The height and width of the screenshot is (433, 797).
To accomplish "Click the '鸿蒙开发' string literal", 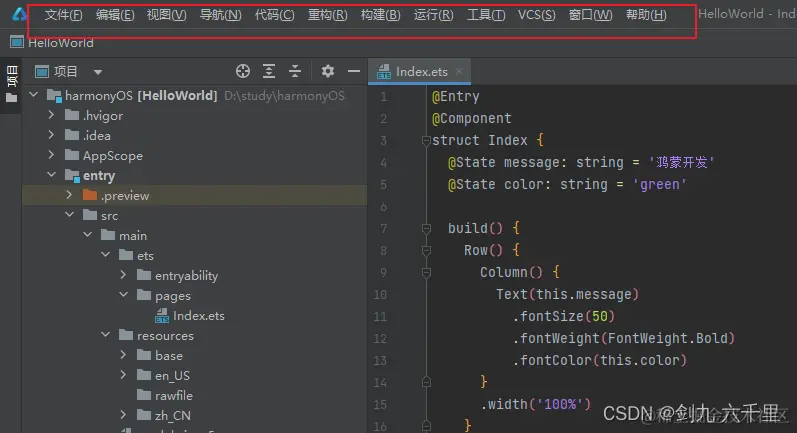I will click(x=682, y=162).
